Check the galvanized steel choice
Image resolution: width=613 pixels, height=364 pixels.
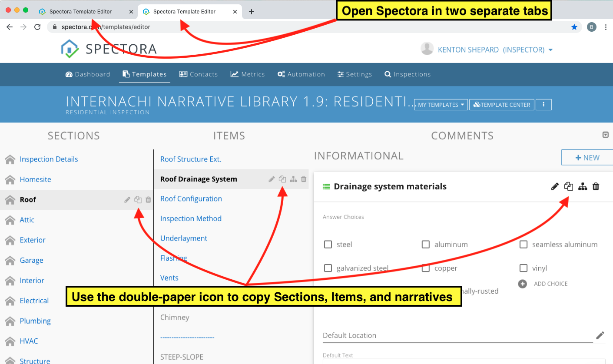(x=328, y=268)
